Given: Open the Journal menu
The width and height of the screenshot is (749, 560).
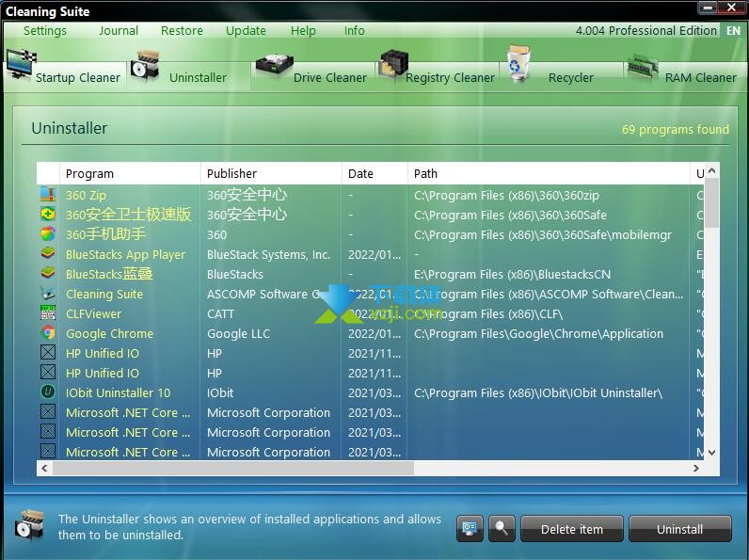Looking at the screenshot, I should pyautogui.click(x=119, y=30).
